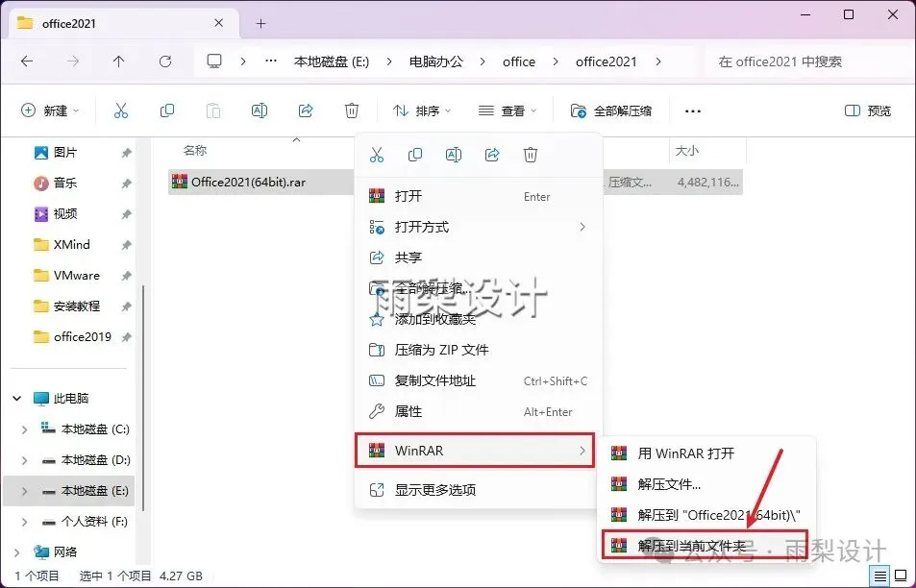Click the Rename icon in the context menu
Image resolution: width=916 pixels, height=588 pixels.
pyautogui.click(x=454, y=155)
